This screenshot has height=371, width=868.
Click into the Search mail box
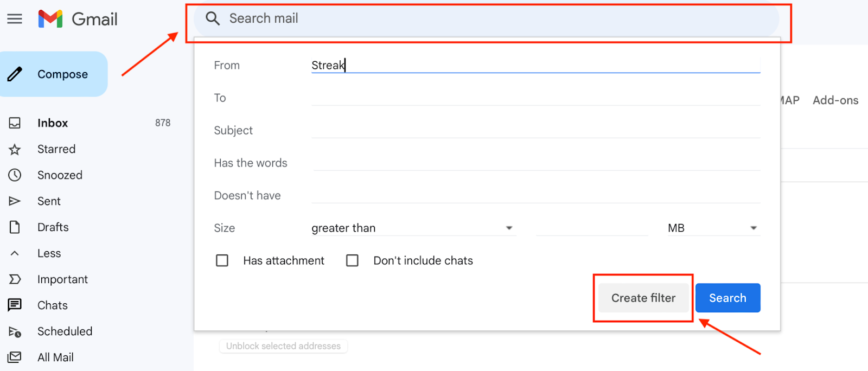[x=487, y=19]
